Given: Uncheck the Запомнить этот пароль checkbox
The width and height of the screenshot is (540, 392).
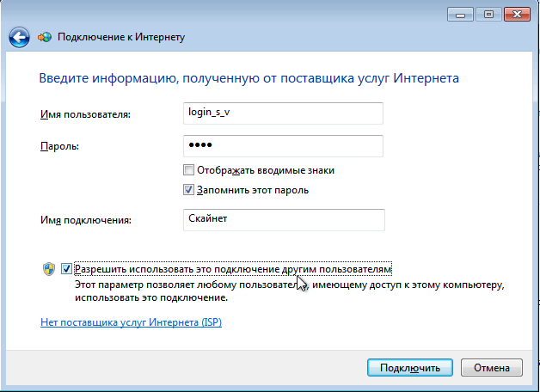Looking at the screenshot, I should click(189, 190).
